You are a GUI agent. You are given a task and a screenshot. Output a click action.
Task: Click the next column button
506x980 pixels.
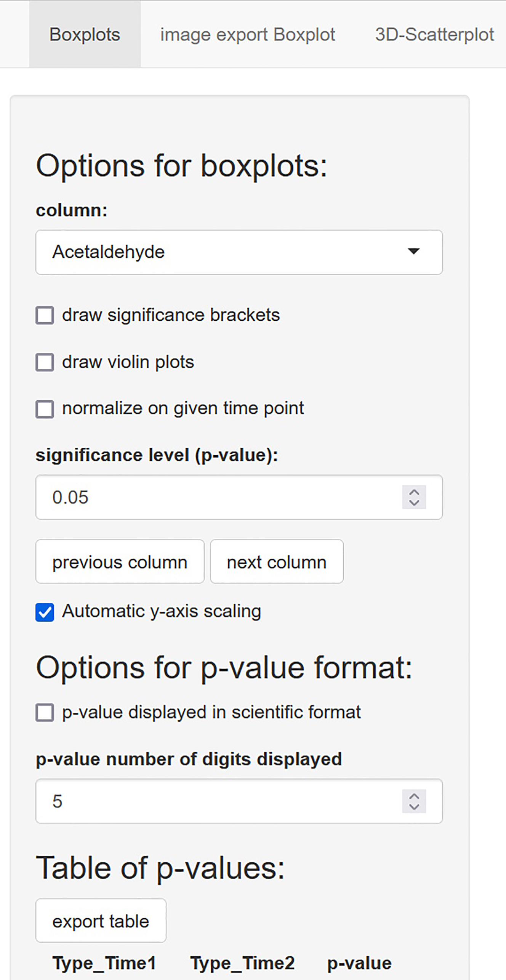277,562
